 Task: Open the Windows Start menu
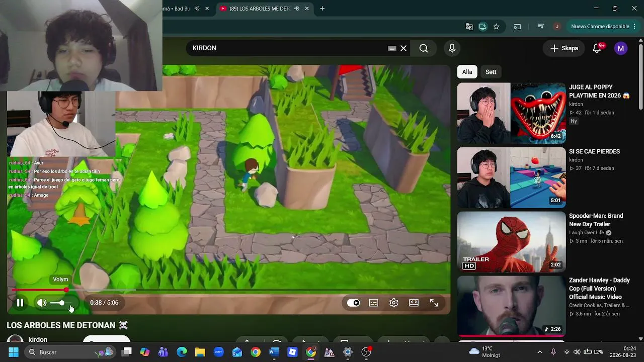coord(14,352)
